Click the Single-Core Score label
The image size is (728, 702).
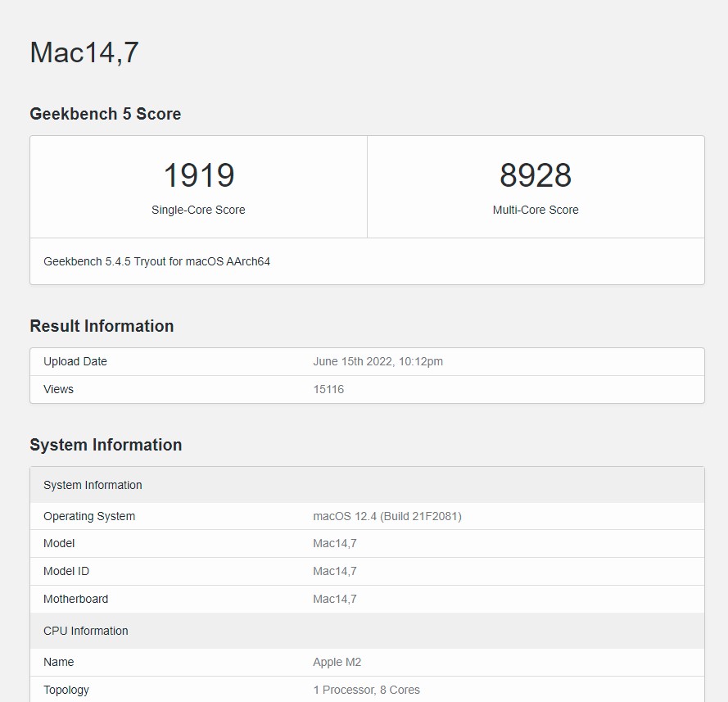tap(198, 210)
